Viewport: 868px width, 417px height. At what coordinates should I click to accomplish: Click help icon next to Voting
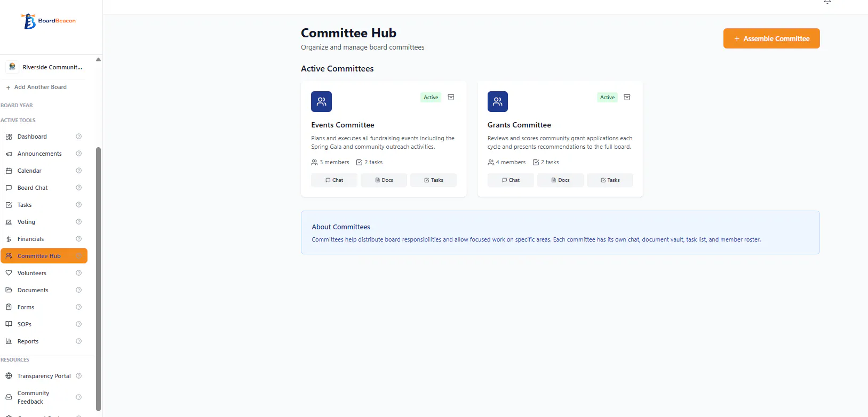[79, 222]
